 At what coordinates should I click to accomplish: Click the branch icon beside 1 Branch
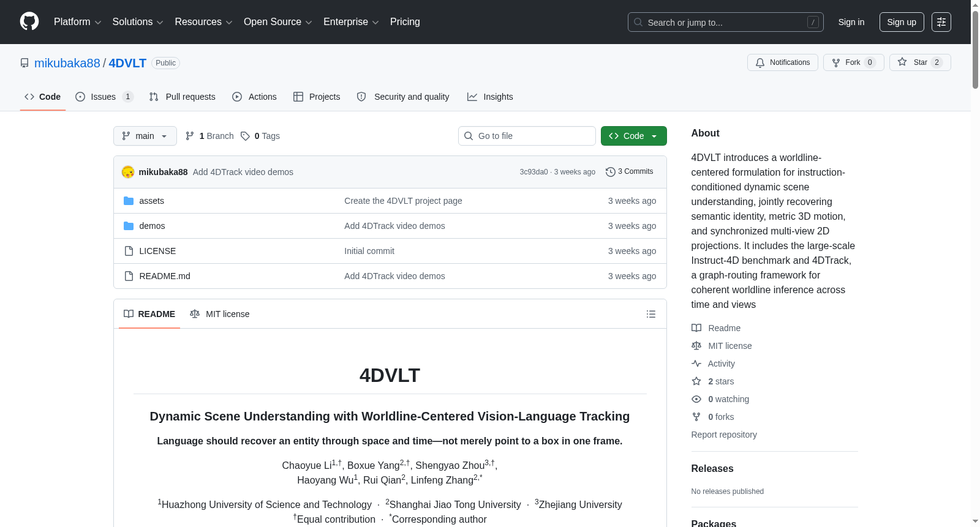190,136
